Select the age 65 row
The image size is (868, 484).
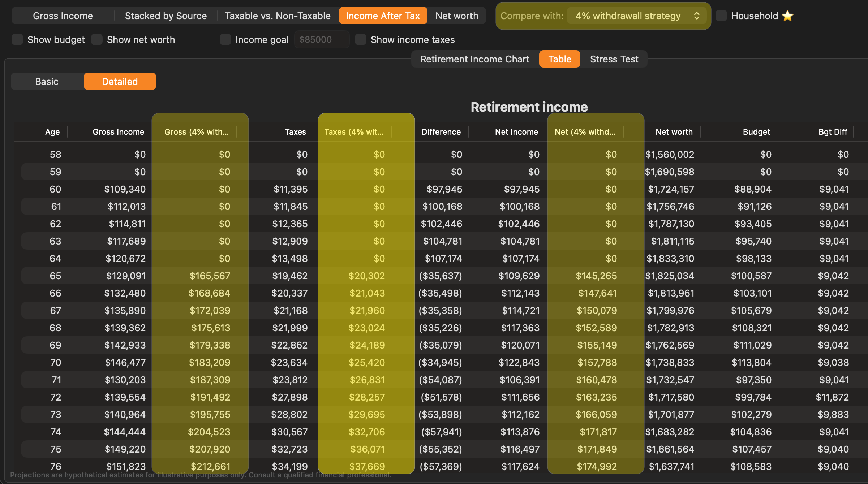click(444, 276)
